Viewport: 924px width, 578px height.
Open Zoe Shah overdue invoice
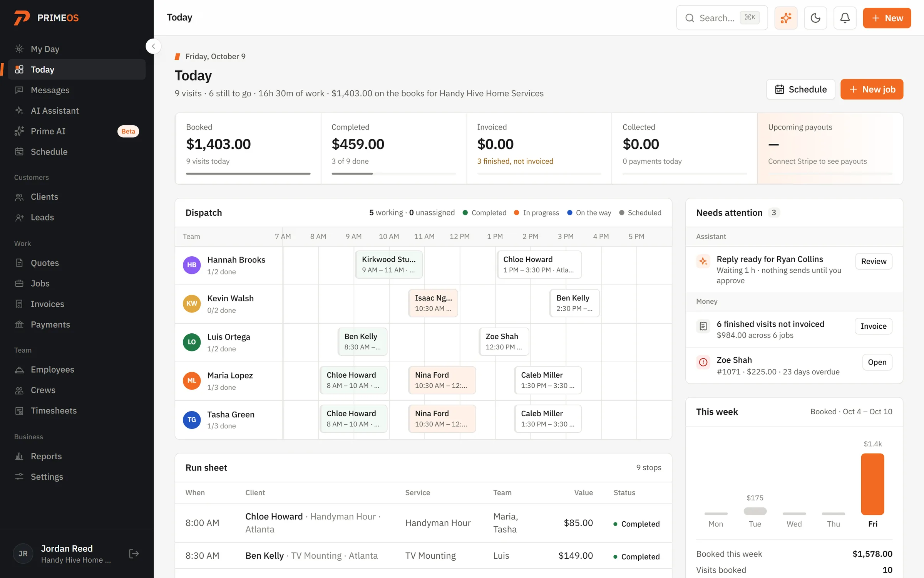tap(877, 362)
